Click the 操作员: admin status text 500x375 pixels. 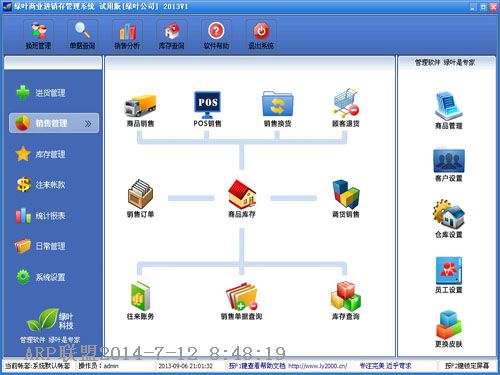tap(98, 366)
